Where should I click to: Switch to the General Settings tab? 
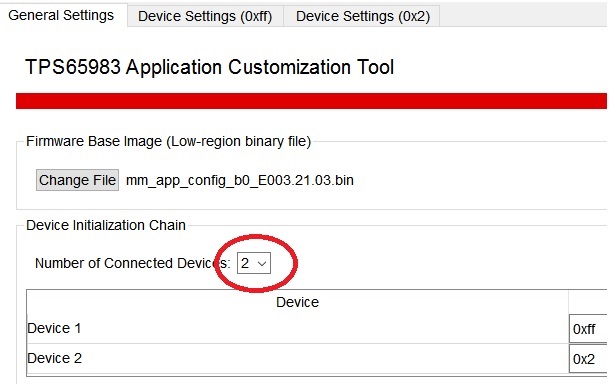point(61,15)
